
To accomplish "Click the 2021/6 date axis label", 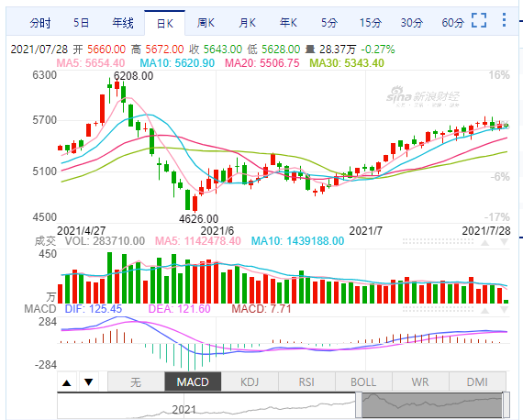I will click(217, 231).
